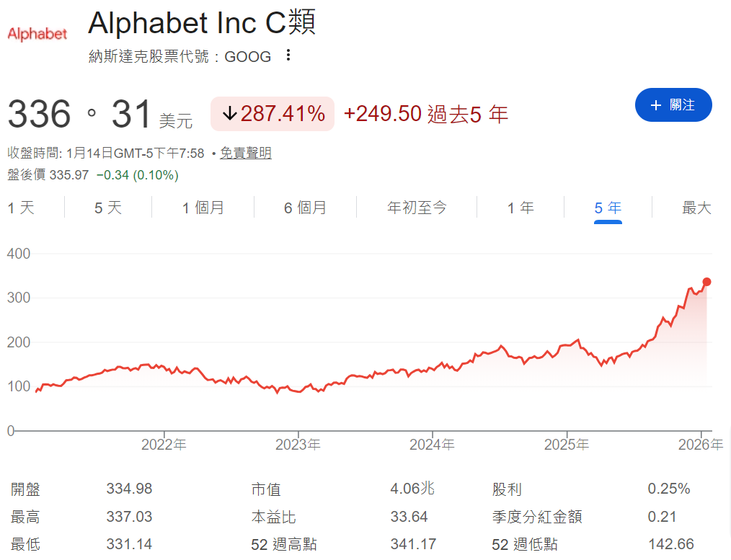Select the 6 個月 time range

click(x=305, y=207)
